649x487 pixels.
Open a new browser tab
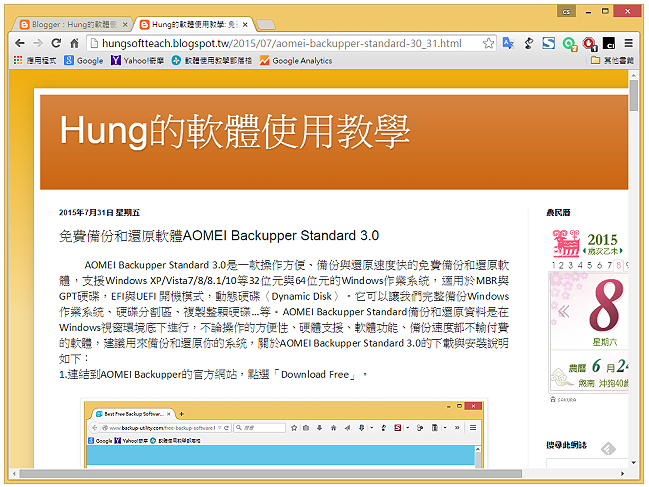click(265, 25)
